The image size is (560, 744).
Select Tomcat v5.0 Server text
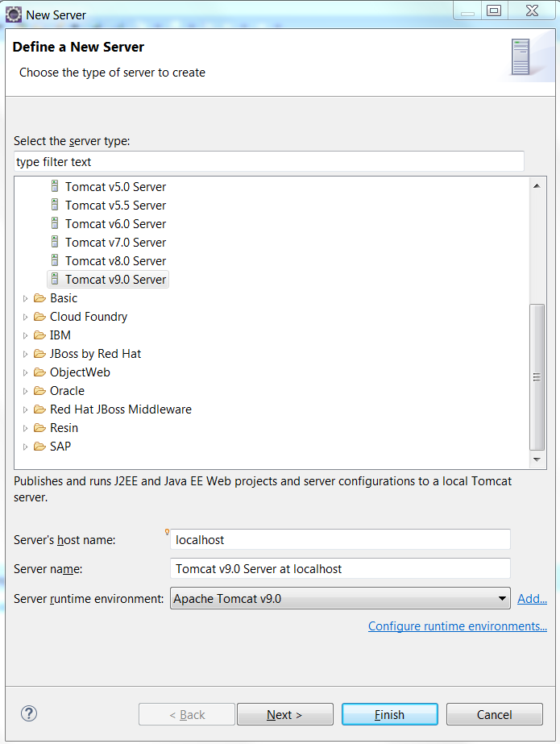click(x=116, y=187)
